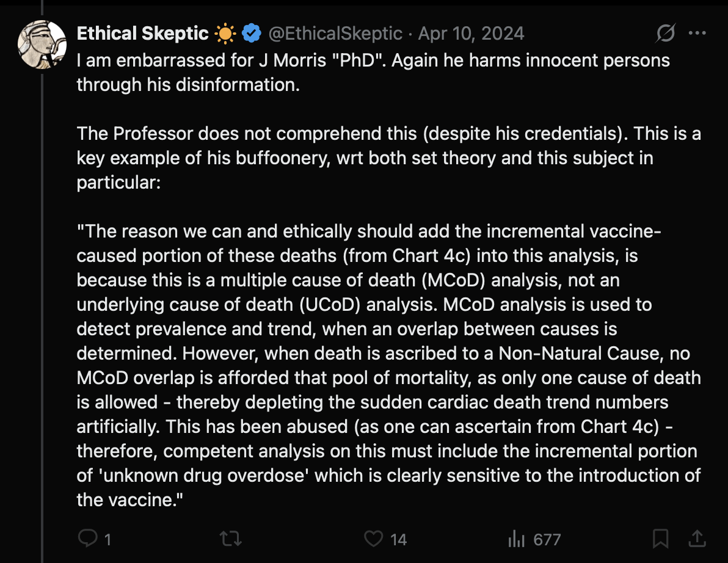Click the blue verified checkmark badge
This screenshot has width=728, height=563.
click(251, 34)
